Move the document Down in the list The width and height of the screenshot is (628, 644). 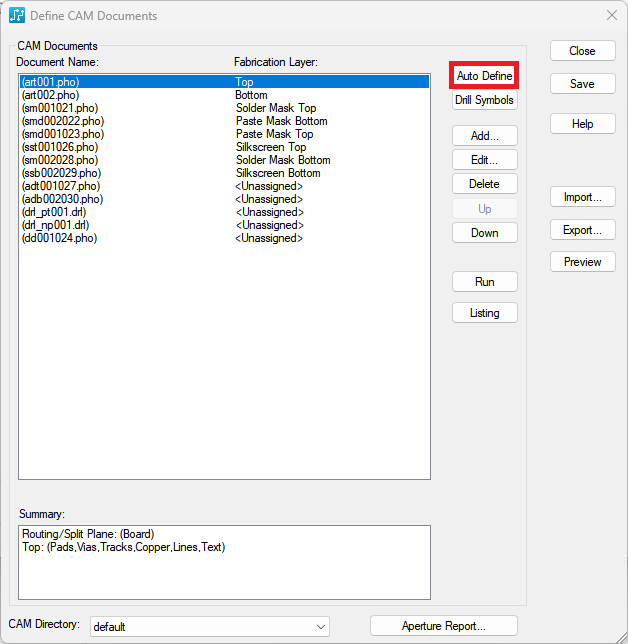(484, 233)
